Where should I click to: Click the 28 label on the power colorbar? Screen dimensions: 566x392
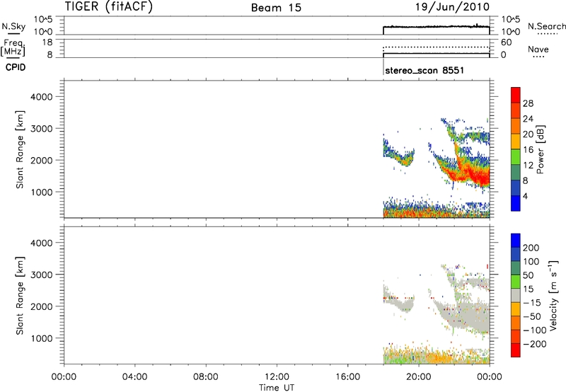point(528,103)
